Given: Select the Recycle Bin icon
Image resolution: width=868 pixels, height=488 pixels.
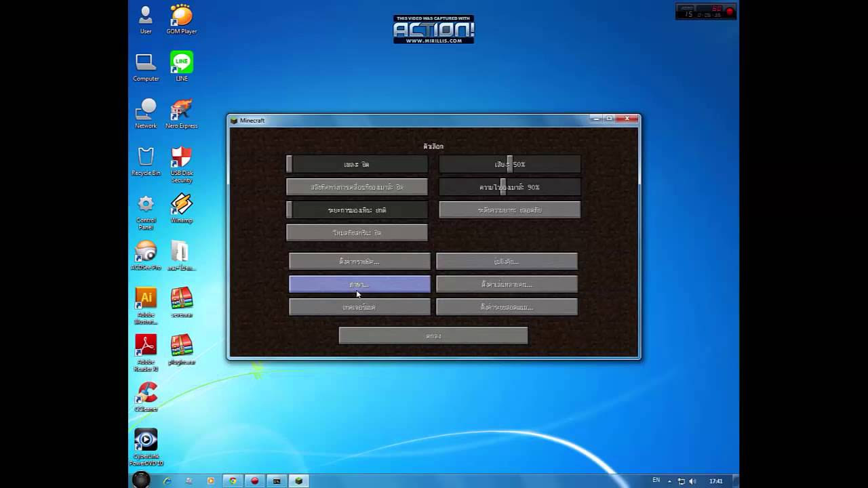Looking at the screenshot, I should [x=146, y=161].
